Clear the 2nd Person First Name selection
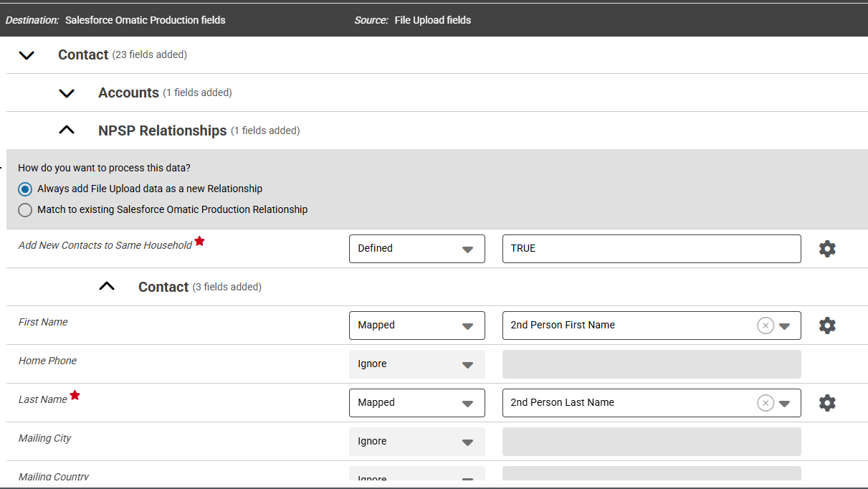This screenshot has height=489, width=868. click(x=766, y=326)
